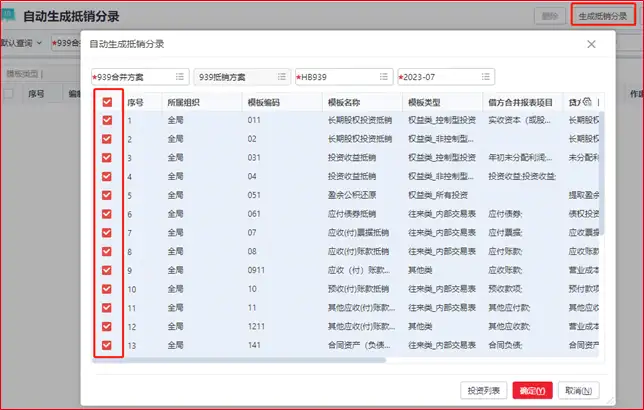Screen dimensions: 644x410
Task: Open column settings gear icon in table header
Action: [587, 101]
